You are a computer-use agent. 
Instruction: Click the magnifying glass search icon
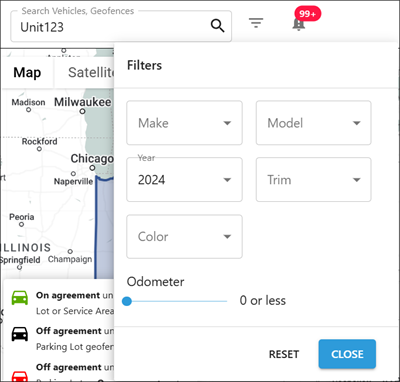217,26
